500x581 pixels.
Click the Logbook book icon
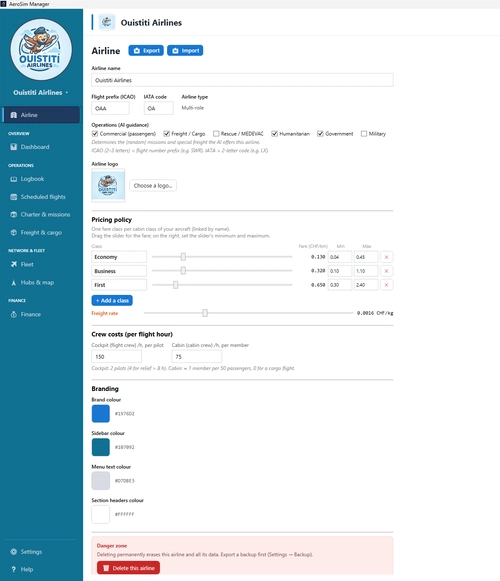pos(14,179)
